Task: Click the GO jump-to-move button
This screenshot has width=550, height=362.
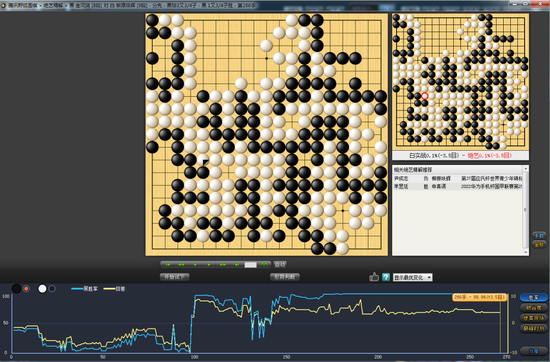Action: (x=264, y=265)
